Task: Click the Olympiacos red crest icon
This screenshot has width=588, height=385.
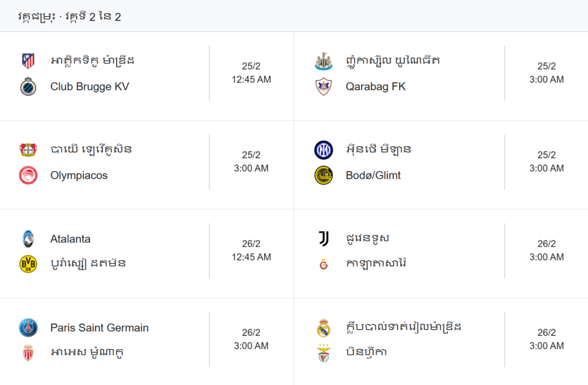Action: (28, 176)
